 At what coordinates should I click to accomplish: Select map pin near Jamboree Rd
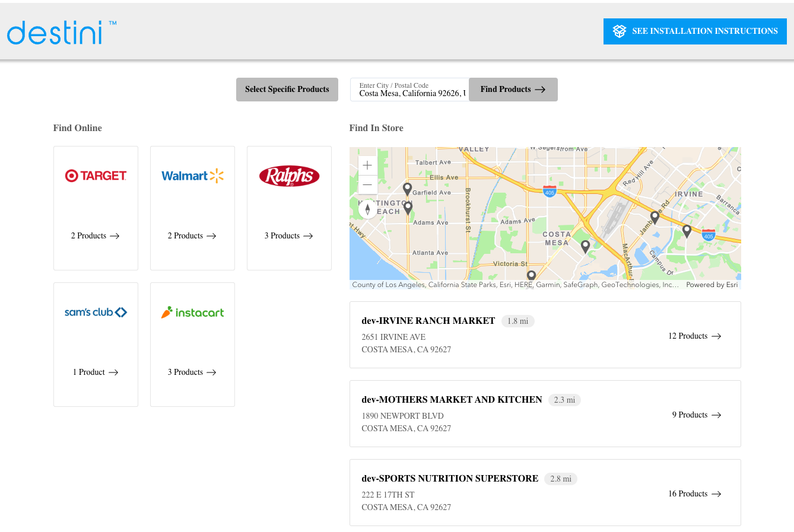(x=655, y=218)
